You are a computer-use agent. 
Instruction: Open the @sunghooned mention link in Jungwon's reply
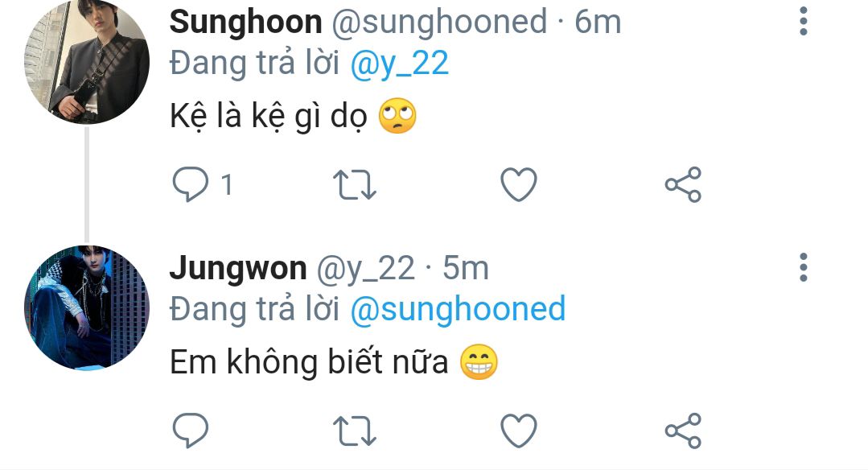(458, 309)
